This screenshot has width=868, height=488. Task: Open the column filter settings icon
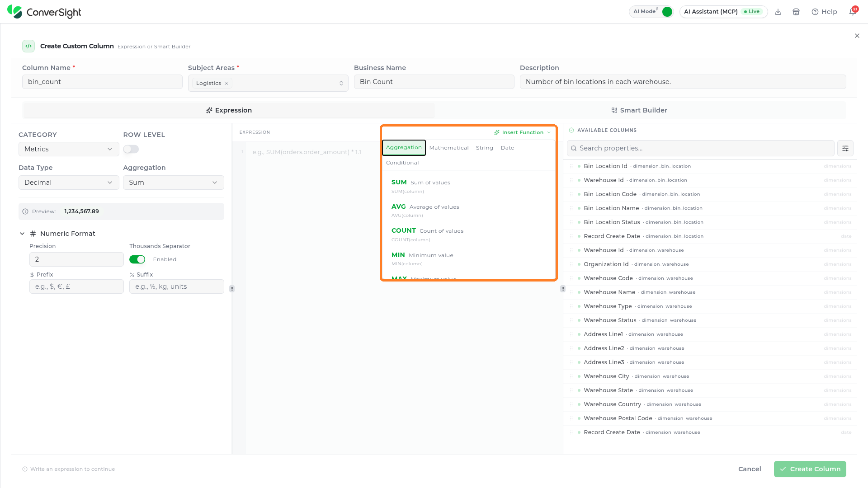[x=845, y=148]
